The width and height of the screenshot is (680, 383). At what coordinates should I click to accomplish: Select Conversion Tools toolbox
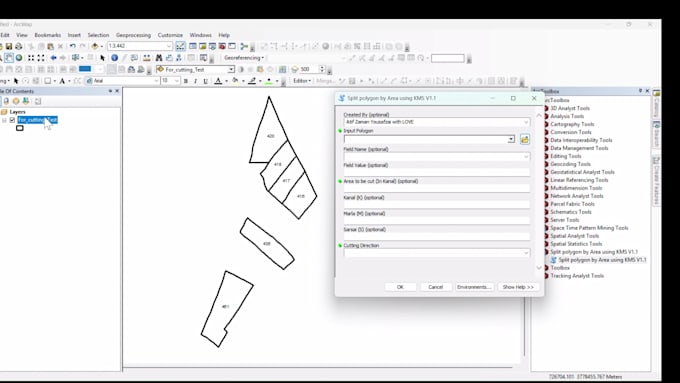(571, 132)
